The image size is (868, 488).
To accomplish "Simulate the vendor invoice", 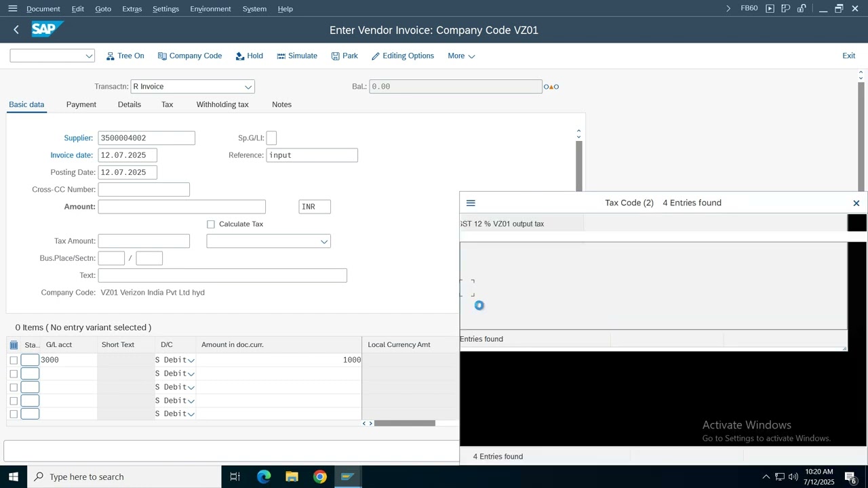I will tap(297, 56).
